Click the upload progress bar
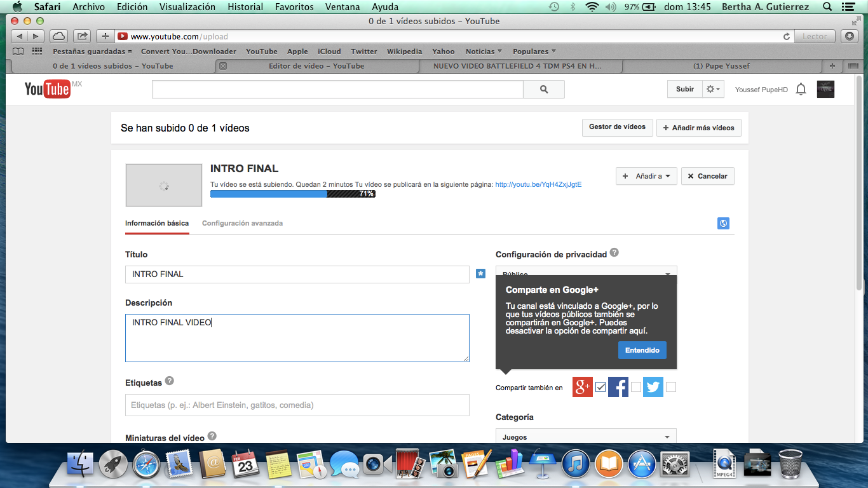Image resolution: width=868 pixels, height=488 pixels. point(293,194)
